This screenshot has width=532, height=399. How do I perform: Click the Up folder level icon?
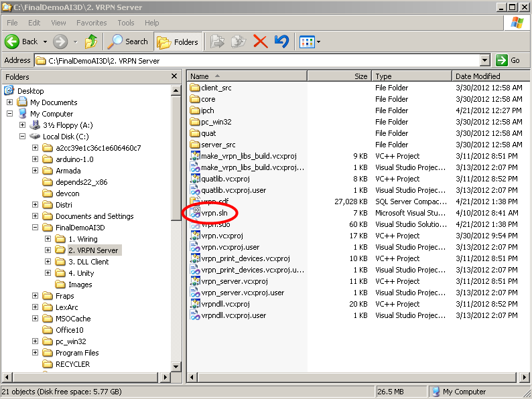91,42
